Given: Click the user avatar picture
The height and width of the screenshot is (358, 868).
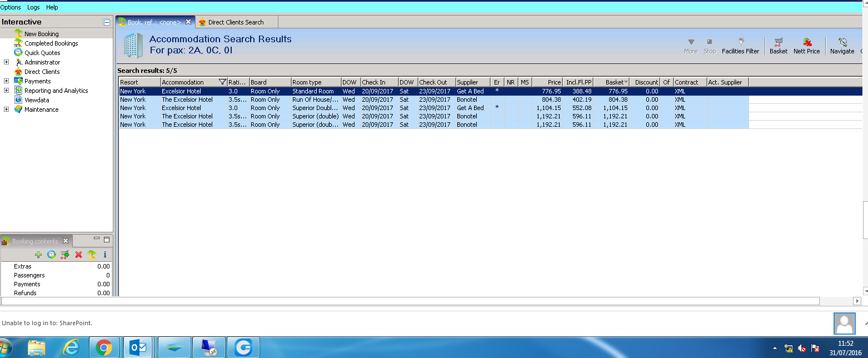Looking at the screenshot, I should tap(845, 323).
